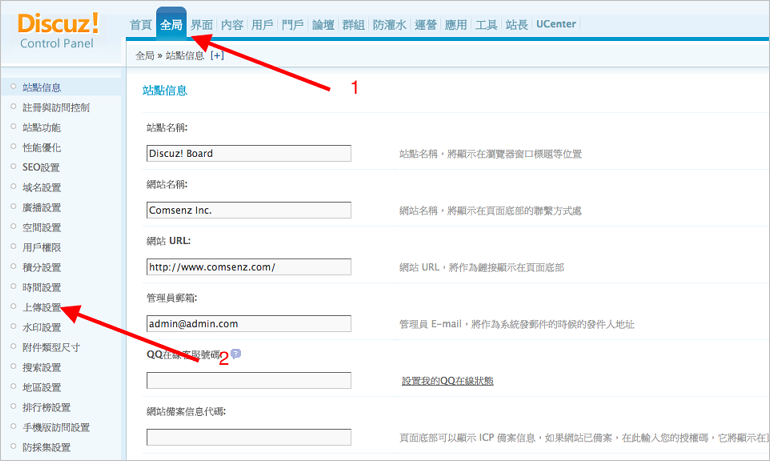Open SEO設置 in the sidebar

[41, 167]
